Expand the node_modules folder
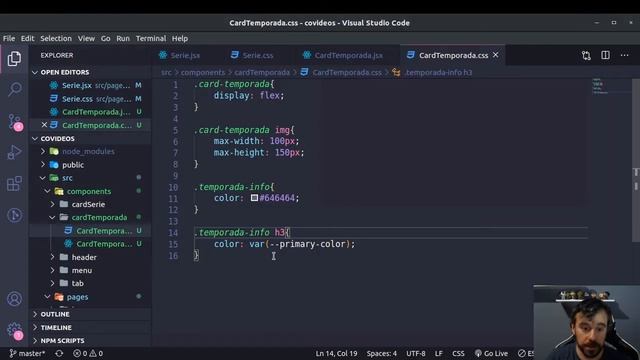Viewport: 640px width, 360px height. 88,151
